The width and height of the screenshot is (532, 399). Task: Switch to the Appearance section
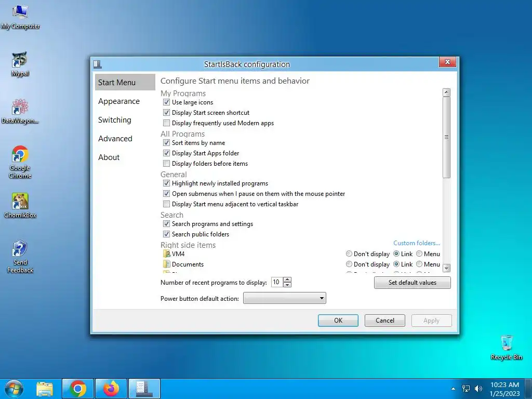125,101
